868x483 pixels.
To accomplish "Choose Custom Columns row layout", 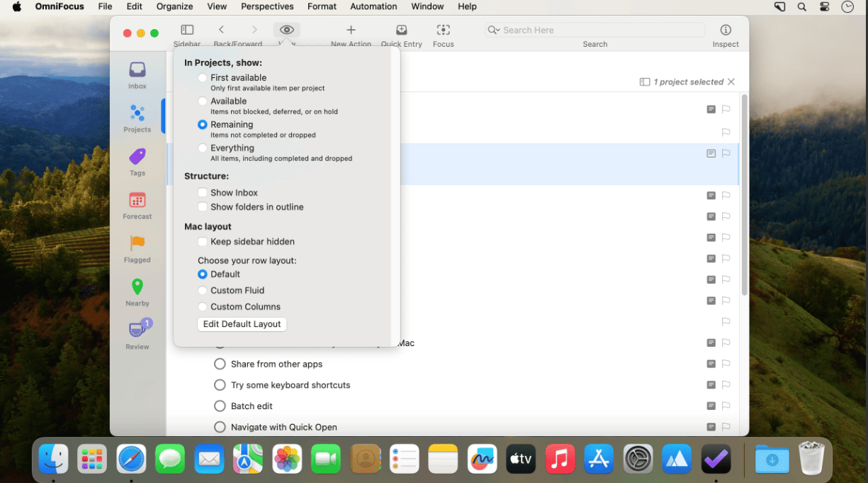I will [203, 307].
